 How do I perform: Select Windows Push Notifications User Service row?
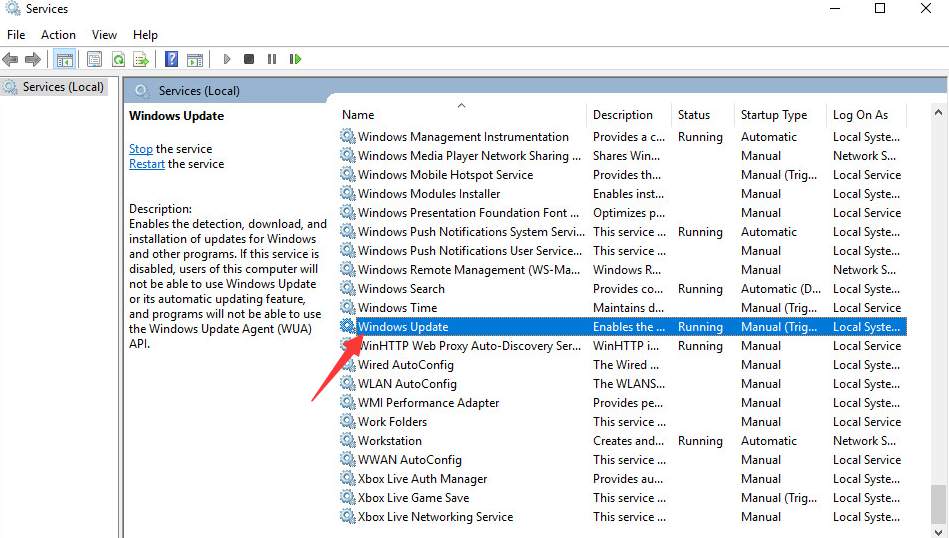click(x=622, y=251)
